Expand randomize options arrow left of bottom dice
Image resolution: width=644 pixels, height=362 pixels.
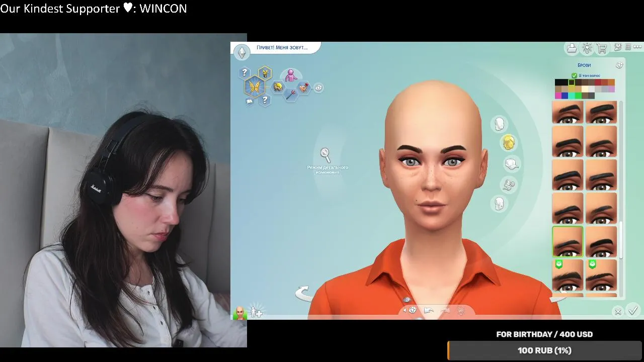pos(405,311)
